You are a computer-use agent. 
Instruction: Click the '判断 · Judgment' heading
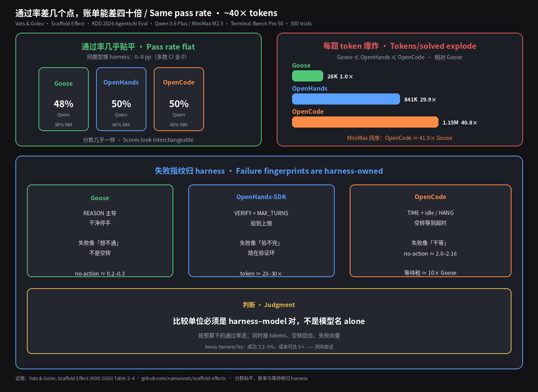[269, 305]
